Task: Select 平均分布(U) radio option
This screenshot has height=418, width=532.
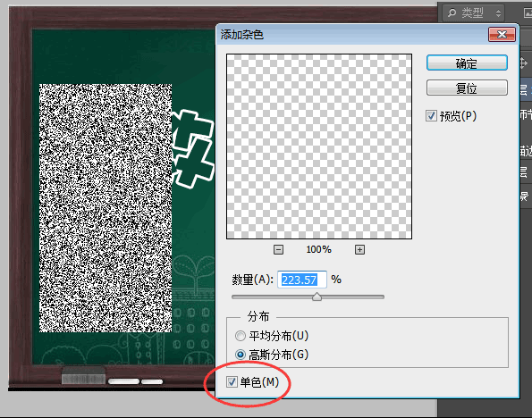Action: [241, 336]
